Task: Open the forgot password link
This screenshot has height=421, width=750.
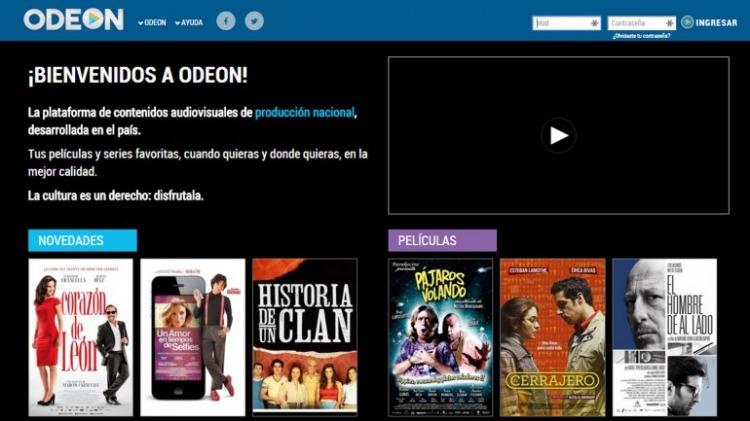Action: (x=641, y=36)
